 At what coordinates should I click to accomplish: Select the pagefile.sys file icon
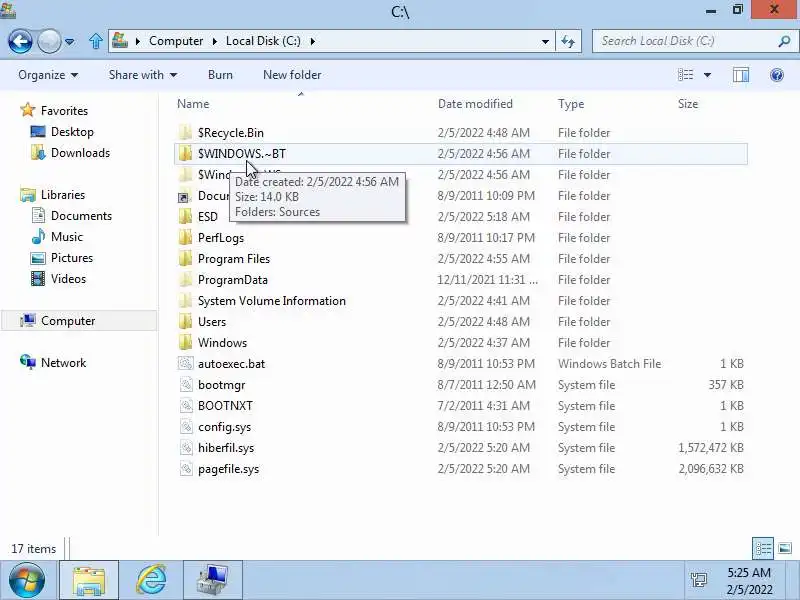coord(186,469)
